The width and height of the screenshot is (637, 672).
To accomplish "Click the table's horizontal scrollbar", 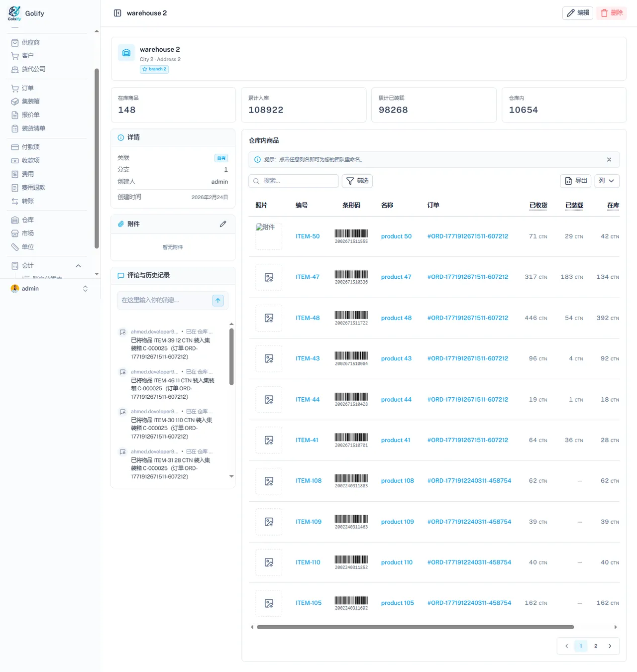I will pos(415,627).
